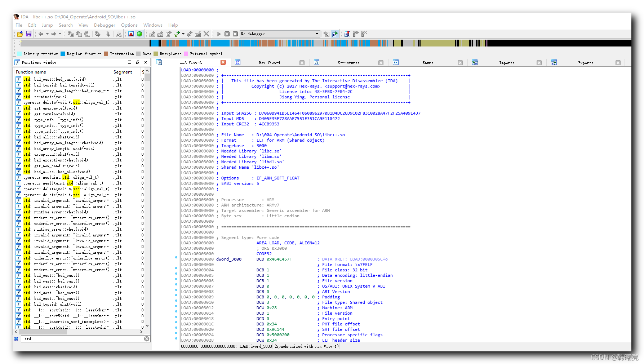The height and width of the screenshot is (364, 644).
Task: Open the back navigation history dropdown arrow
Action: (47, 34)
